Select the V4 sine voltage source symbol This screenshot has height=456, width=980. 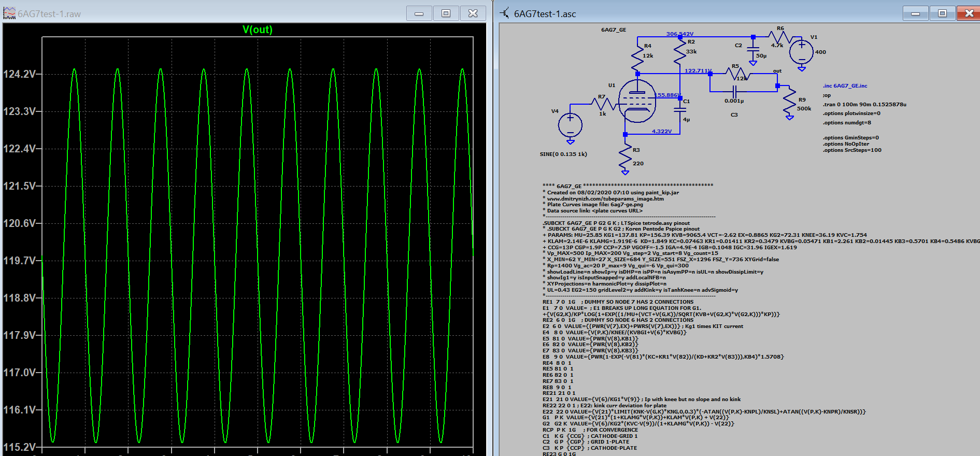(570, 125)
